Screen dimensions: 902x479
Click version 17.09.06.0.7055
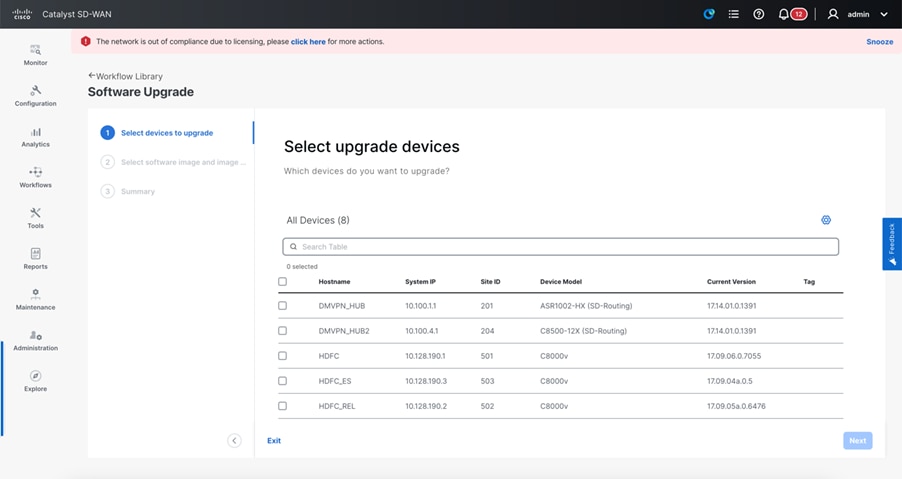(734, 356)
